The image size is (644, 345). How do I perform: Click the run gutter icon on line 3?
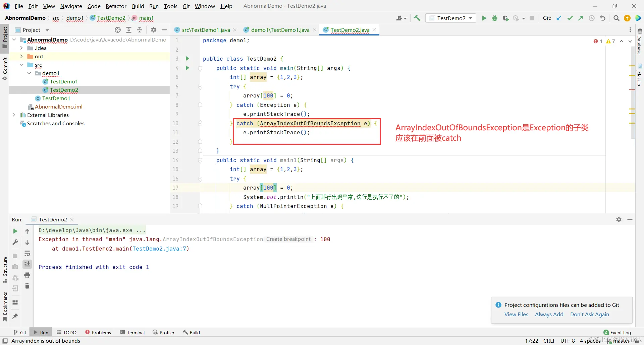point(187,59)
